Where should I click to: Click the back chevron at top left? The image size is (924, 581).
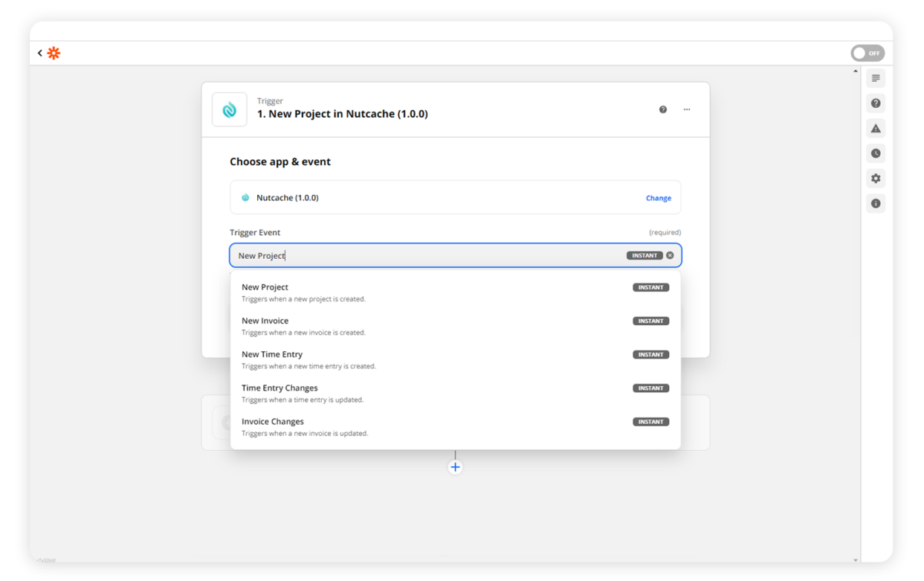pyautogui.click(x=39, y=52)
